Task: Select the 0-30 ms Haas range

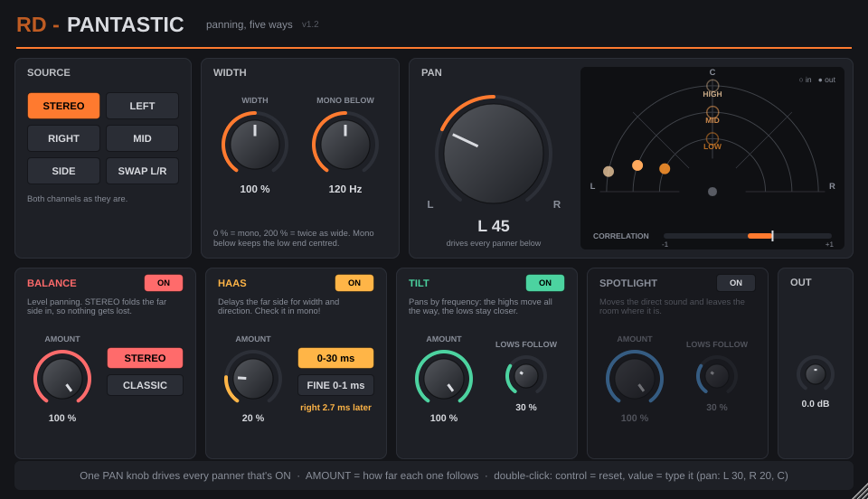Action: [x=335, y=358]
